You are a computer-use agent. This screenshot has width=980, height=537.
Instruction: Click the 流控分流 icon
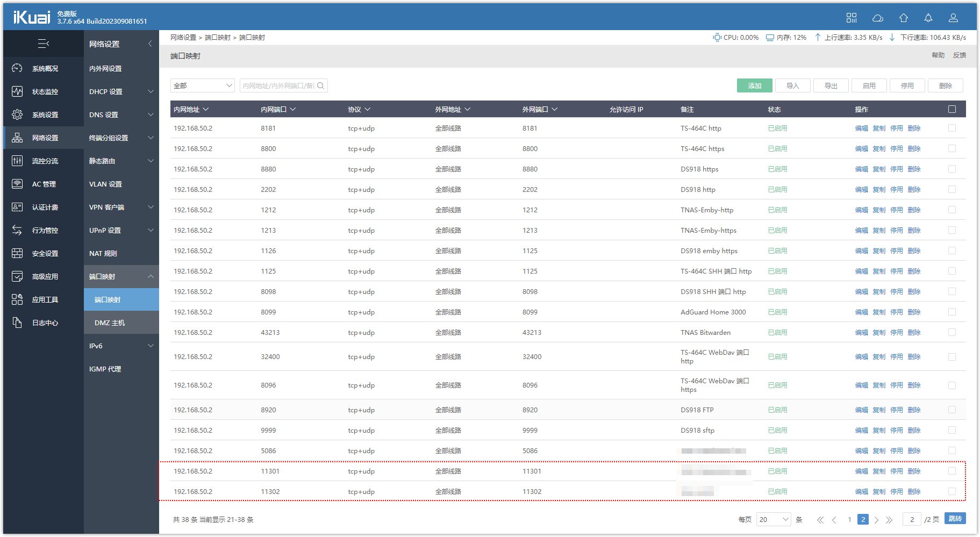pos(17,161)
